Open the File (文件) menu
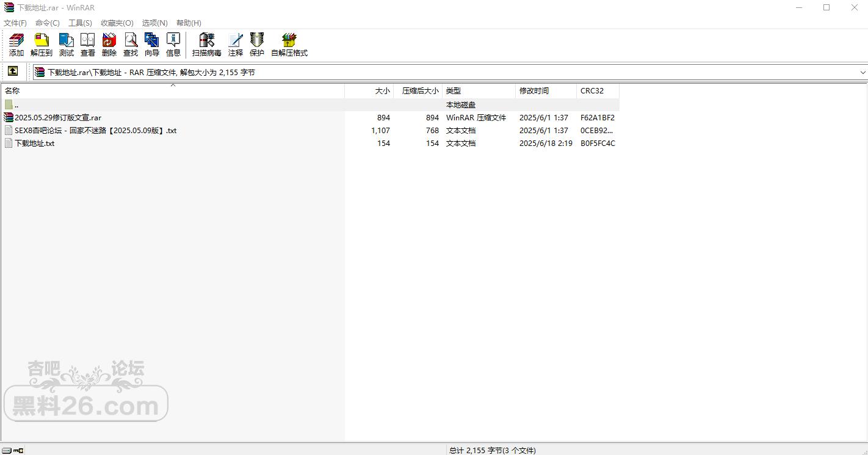This screenshot has width=868, height=455. (15, 23)
